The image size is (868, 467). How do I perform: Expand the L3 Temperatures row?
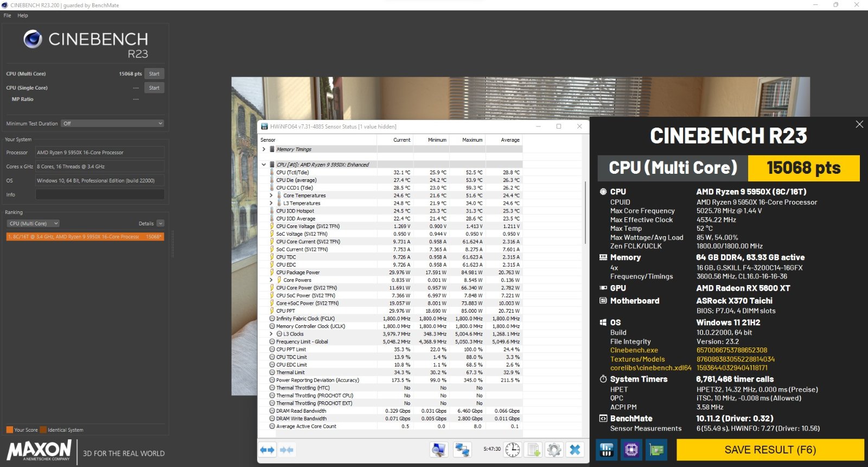[x=271, y=203]
